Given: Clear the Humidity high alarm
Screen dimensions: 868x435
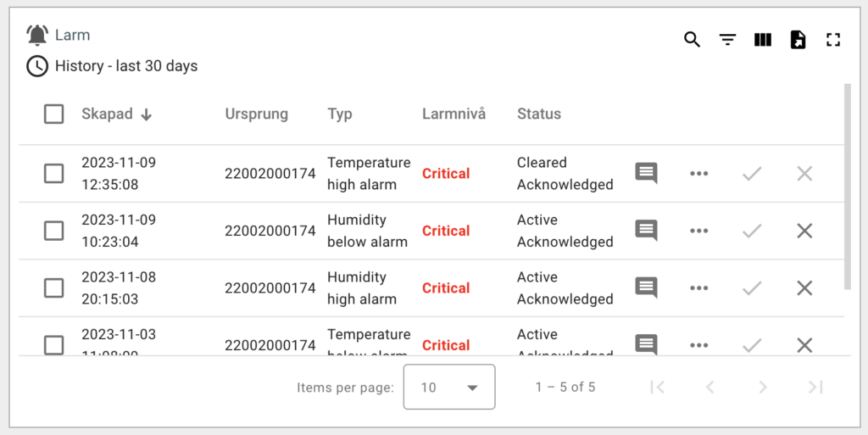Looking at the screenshot, I should coord(804,288).
